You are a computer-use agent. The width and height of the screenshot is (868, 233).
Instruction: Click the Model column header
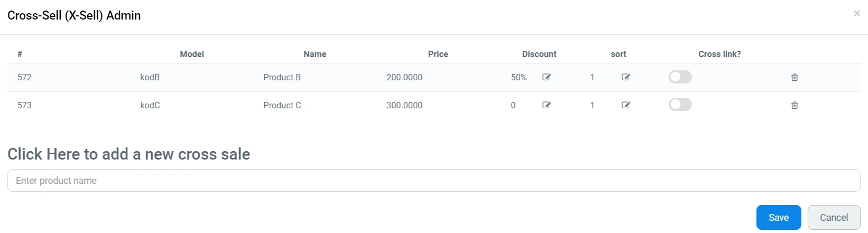point(192,54)
